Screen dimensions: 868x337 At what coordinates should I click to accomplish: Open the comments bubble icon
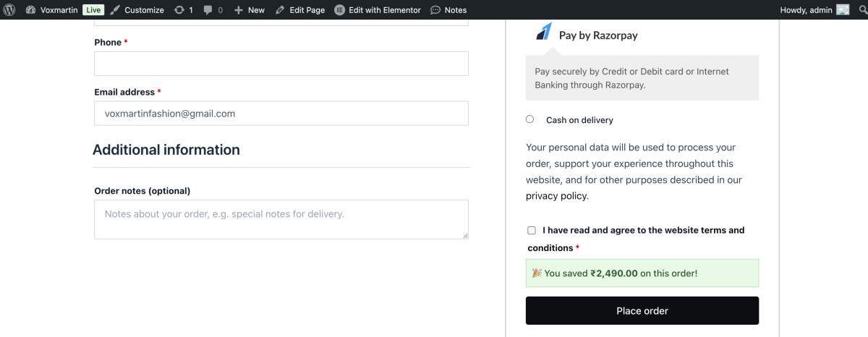coord(208,10)
